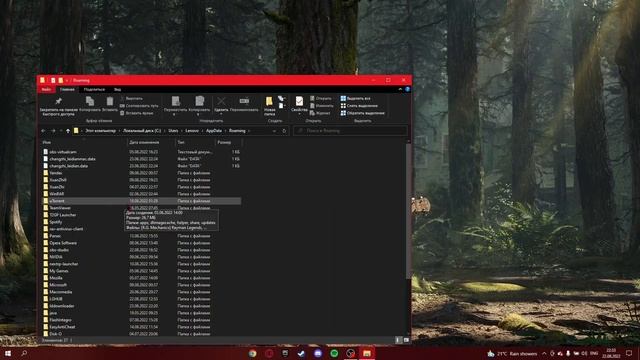The height and width of the screenshot is (360, 640).
Task: Click the Новая папка (New folder) icon
Action: pyautogui.click(x=269, y=101)
